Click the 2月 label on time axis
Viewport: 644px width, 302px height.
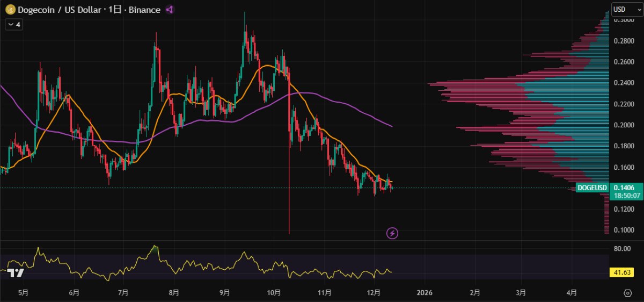(475, 293)
